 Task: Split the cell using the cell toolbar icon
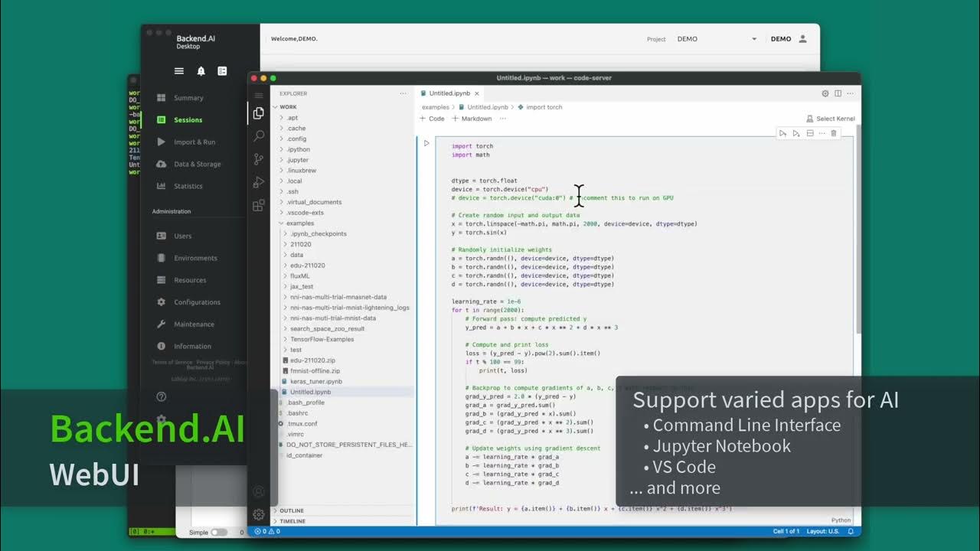click(x=810, y=133)
